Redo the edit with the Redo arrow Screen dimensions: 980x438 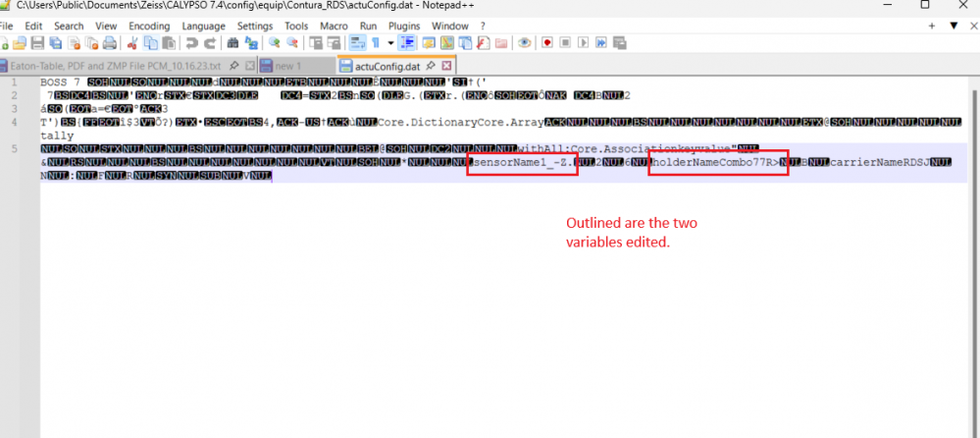210,43
